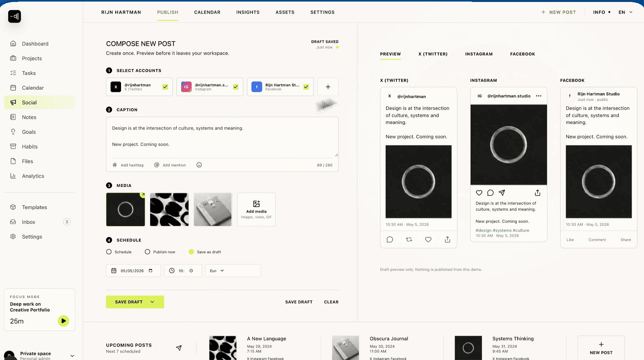Open the Save Draft dropdown arrow
Screen dimensions: 644x360
[152, 302]
